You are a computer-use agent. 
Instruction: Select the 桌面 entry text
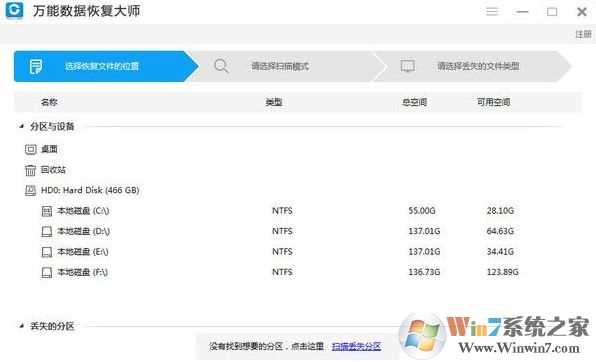pos(49,149)
